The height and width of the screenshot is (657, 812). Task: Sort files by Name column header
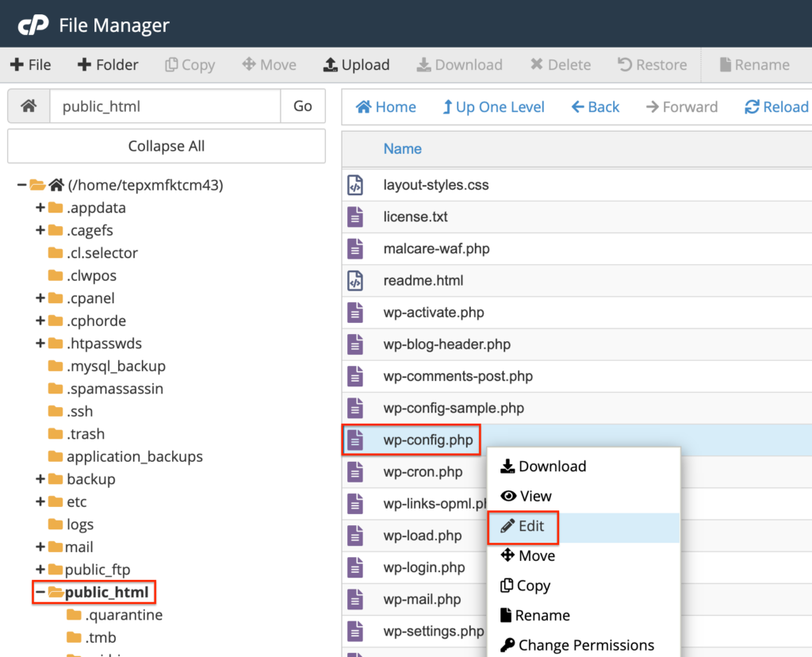coord(402,148)
